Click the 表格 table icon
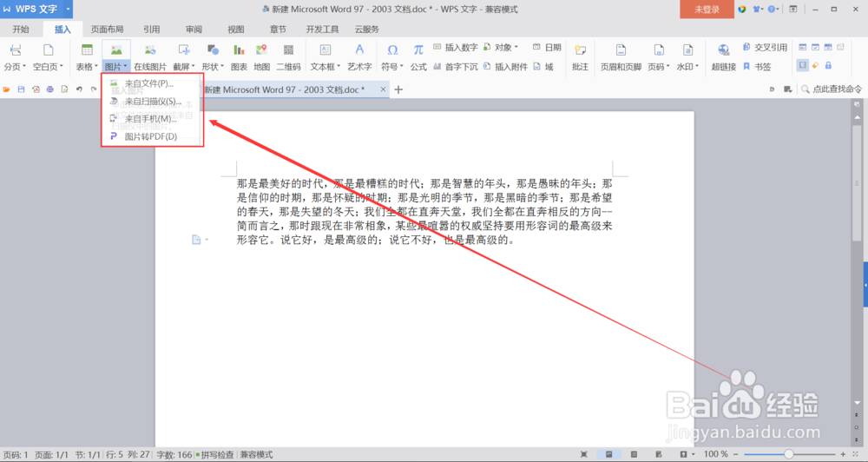868x462 pixels. [x=87, y=50]
